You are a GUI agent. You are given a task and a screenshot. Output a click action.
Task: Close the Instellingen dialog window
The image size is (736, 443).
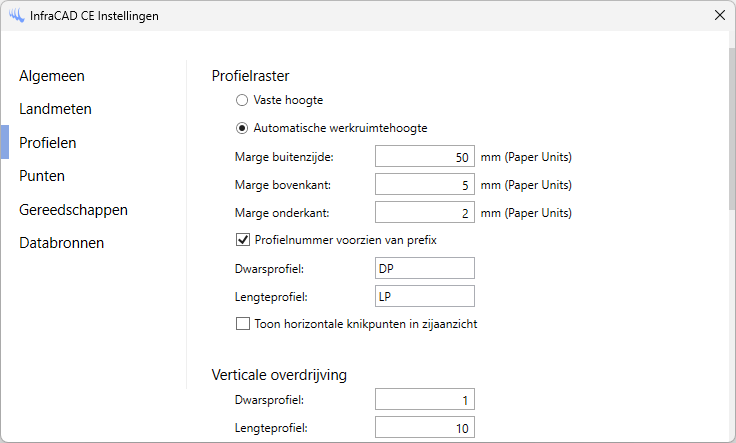click(x=719, y=16)
